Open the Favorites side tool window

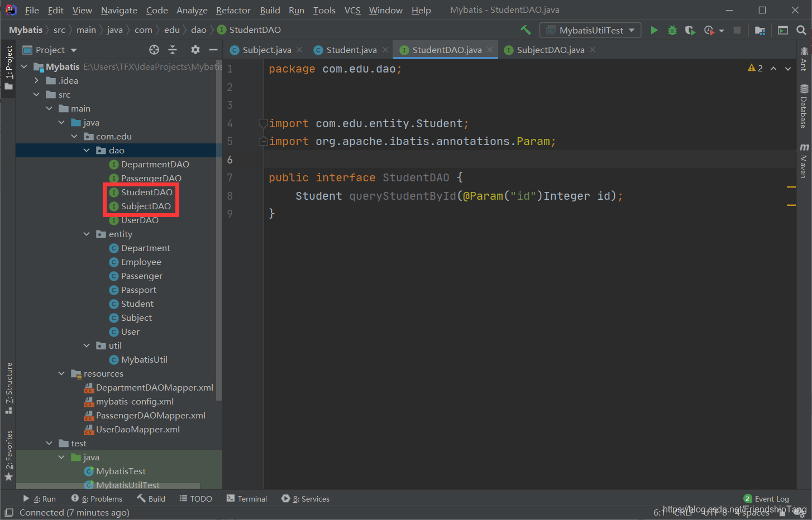pos(8,455)
